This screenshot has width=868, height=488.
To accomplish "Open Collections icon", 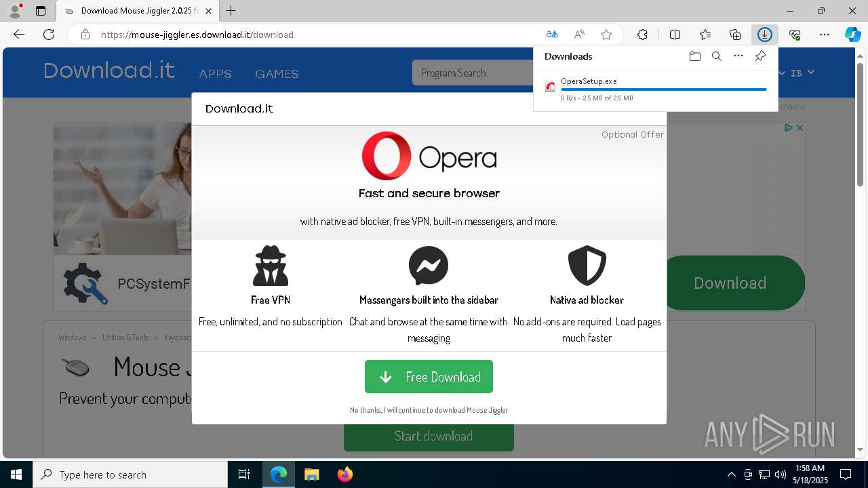I will (x=735, y=35).
